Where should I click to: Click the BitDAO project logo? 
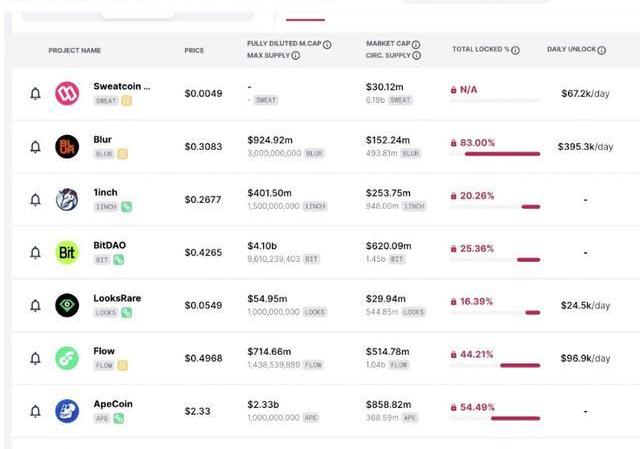tap(67, 253)
